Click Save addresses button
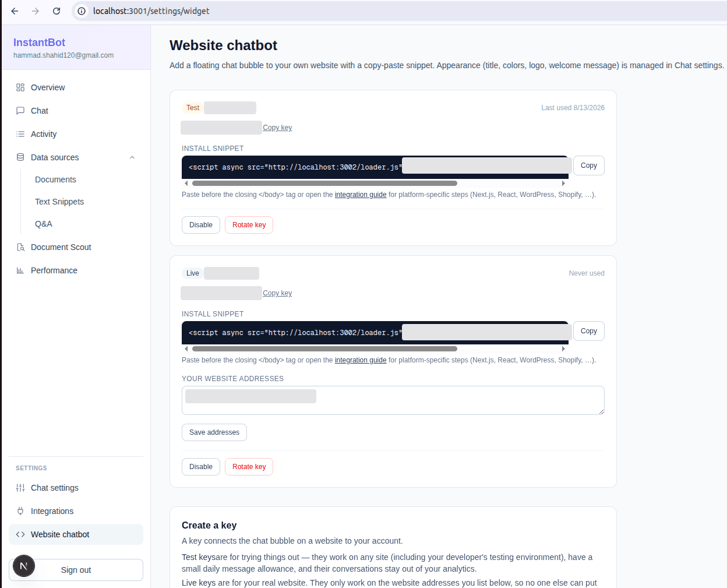The image size is (727, 588). click(x=214, y=432)
